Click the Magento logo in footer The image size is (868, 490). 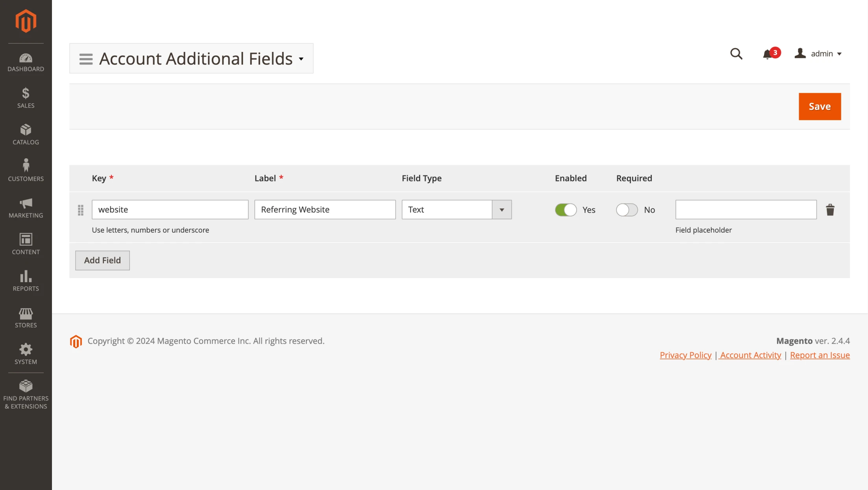click(x=76, y=342)
